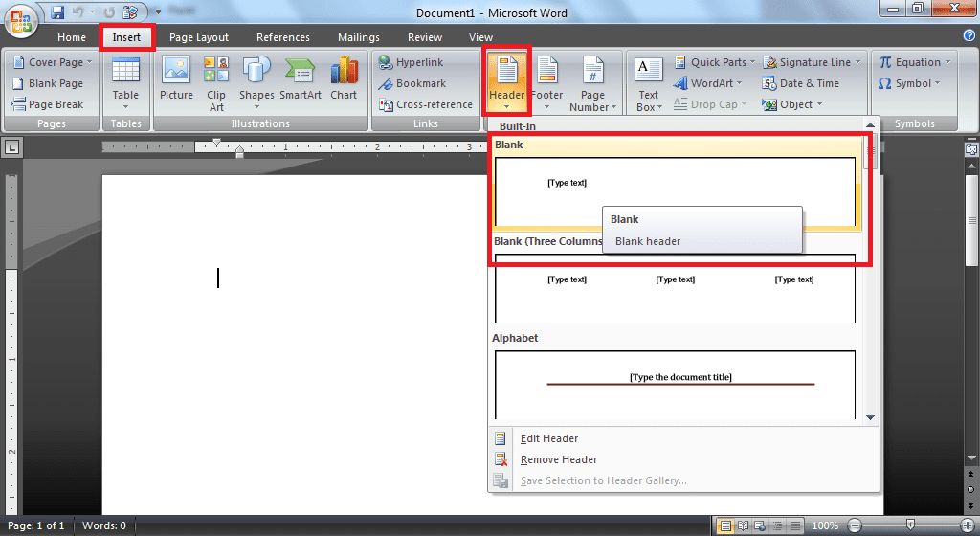The width and height of the screenshot is (980, 536).
Task: Click the Outline view button
Action: pos(777,525)
